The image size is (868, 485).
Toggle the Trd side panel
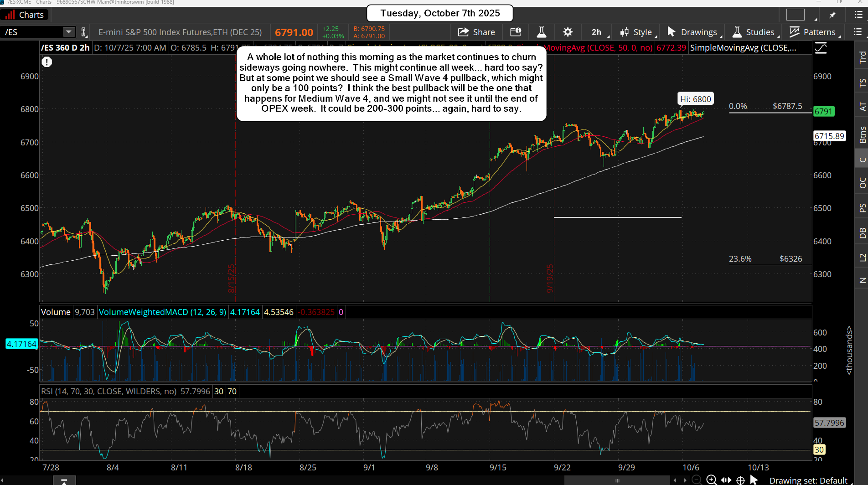(862, 57)
